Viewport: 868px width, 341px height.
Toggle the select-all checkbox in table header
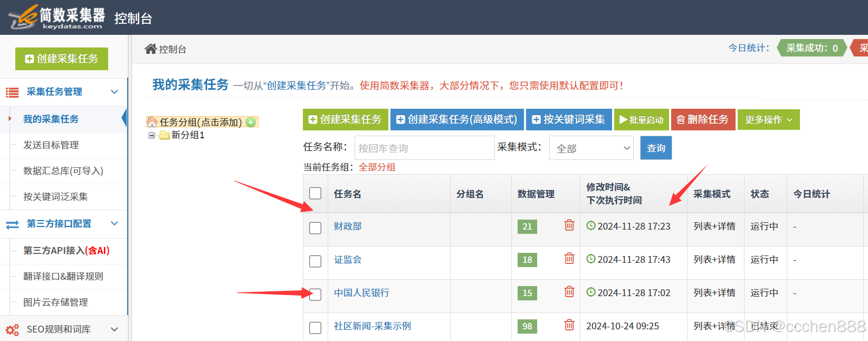click(x=316, y=193)
